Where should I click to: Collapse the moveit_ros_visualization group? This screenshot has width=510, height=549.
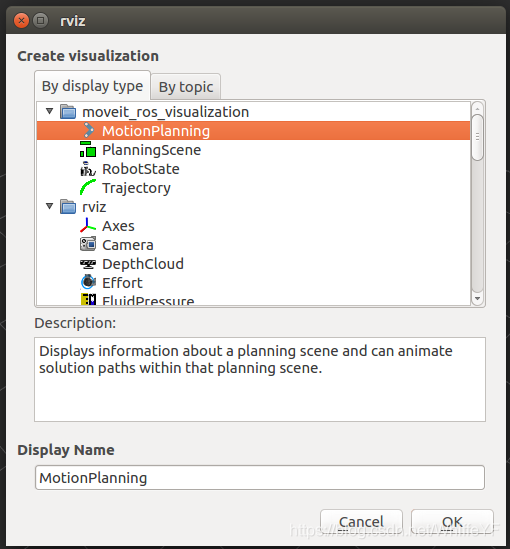click(x=50, y=112)
